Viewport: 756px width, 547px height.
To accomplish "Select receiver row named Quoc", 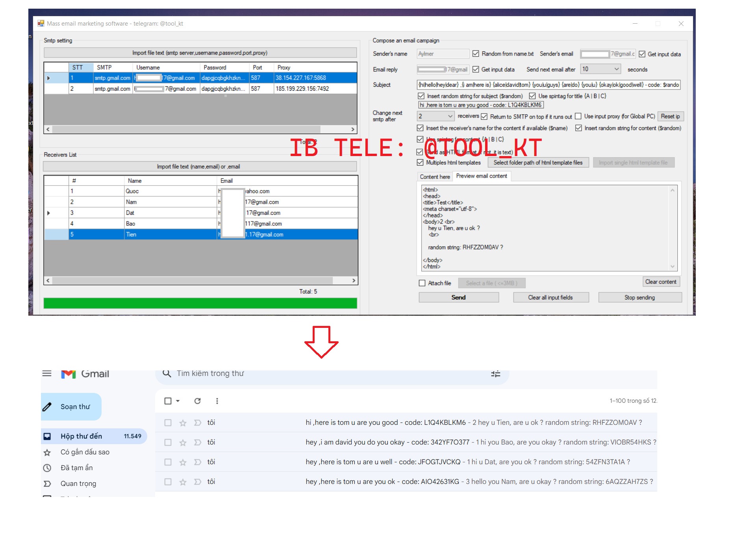I will click(x=201, y=191).
